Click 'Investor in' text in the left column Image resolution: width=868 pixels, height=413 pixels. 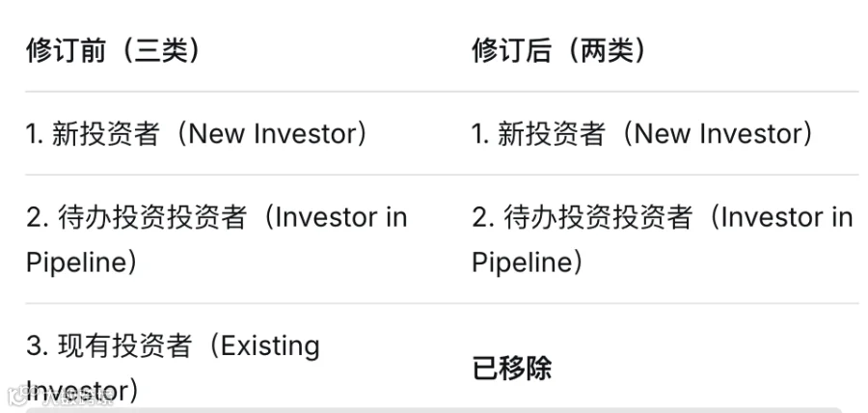[341, 217]
